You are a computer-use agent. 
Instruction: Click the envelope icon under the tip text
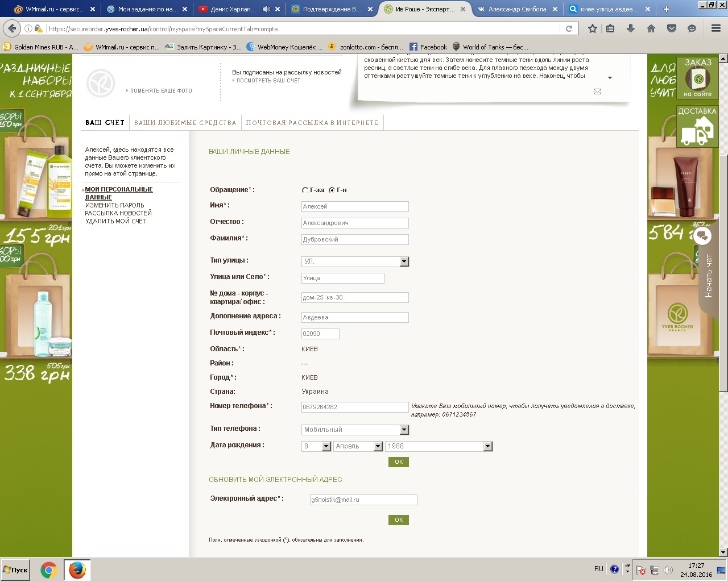click(x=597, y=92)
